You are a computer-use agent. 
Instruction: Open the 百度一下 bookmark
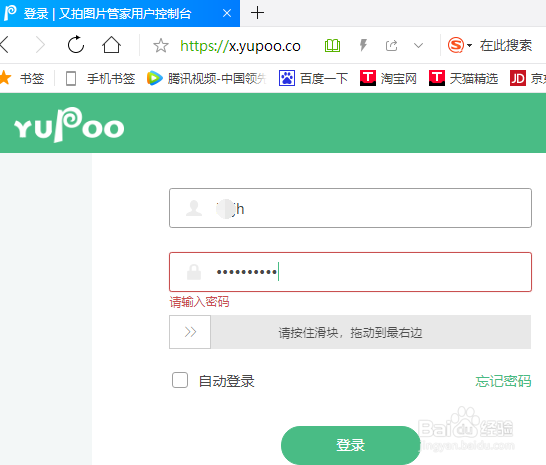[313, 78]
